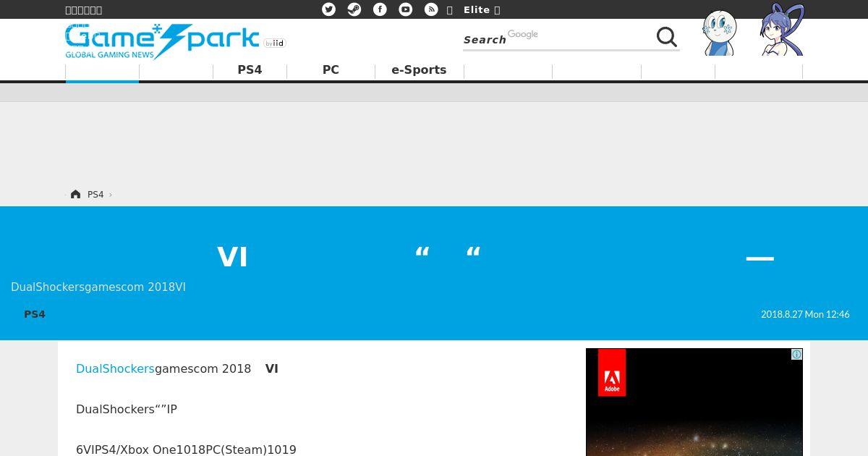Click the 'by iid' badge beside logo
Viewport: 868px width, 456px height.
(x=275, y=43)
